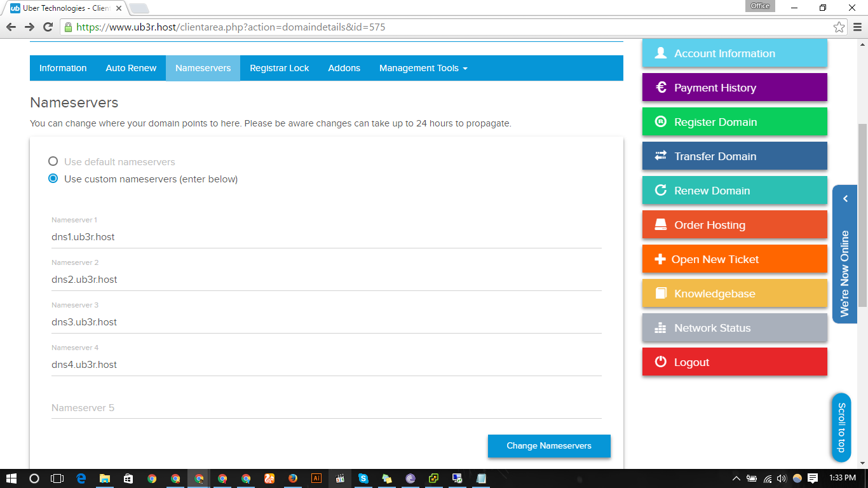Go to the Registrar Lock tab
The height and width of the screenshot is (488, 868).
[x=280, y=68]
